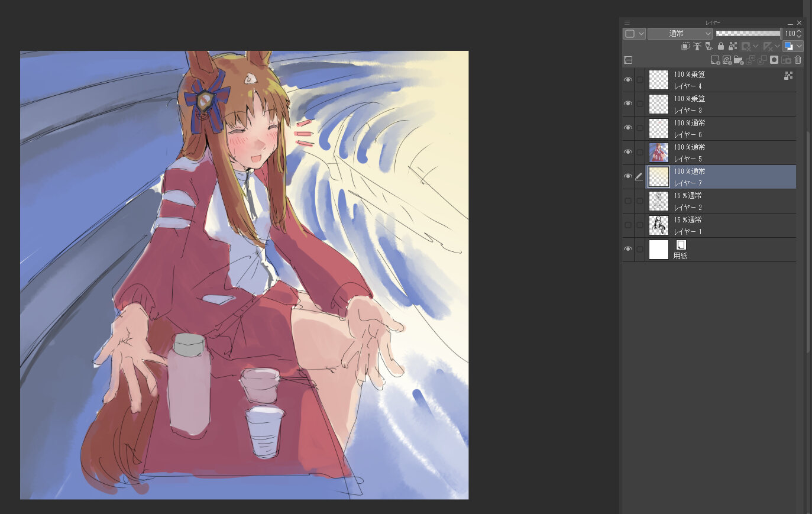Tick the selection checkbox for レイヤー 5
This screenshot has height=514, width=812.
click(x=640, y=153)
